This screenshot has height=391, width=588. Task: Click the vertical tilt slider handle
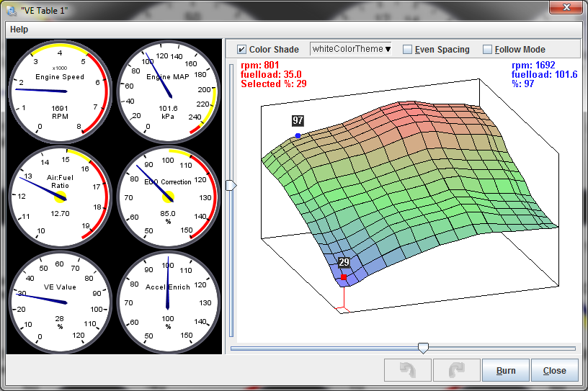point(231,186)
